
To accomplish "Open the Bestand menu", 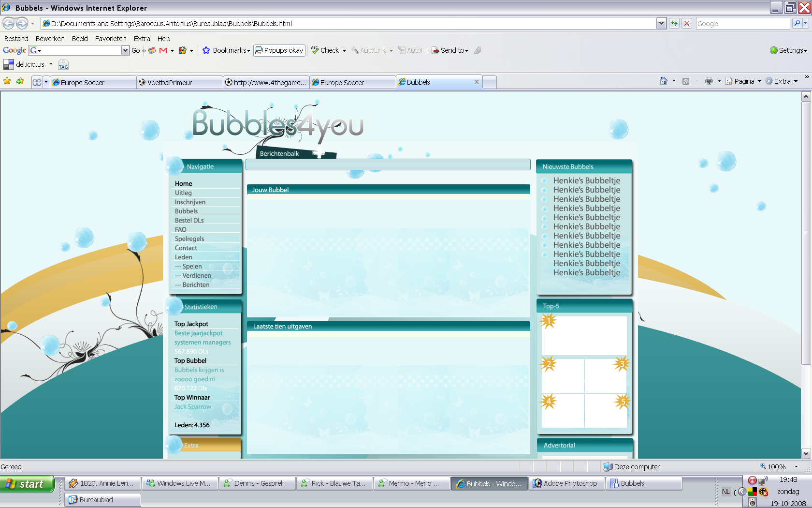I will pyautogui.click(x=16, y=39).
